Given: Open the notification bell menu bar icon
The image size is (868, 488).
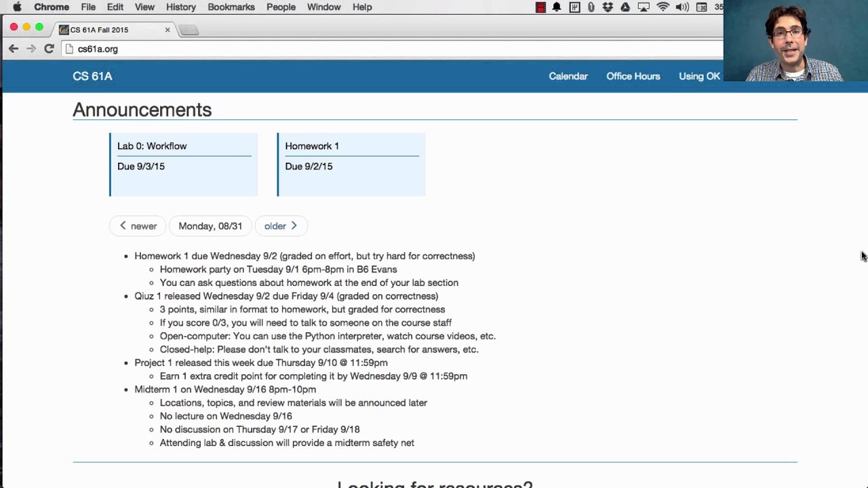Looking at the screenshot, I should click(x=557, y=7).
